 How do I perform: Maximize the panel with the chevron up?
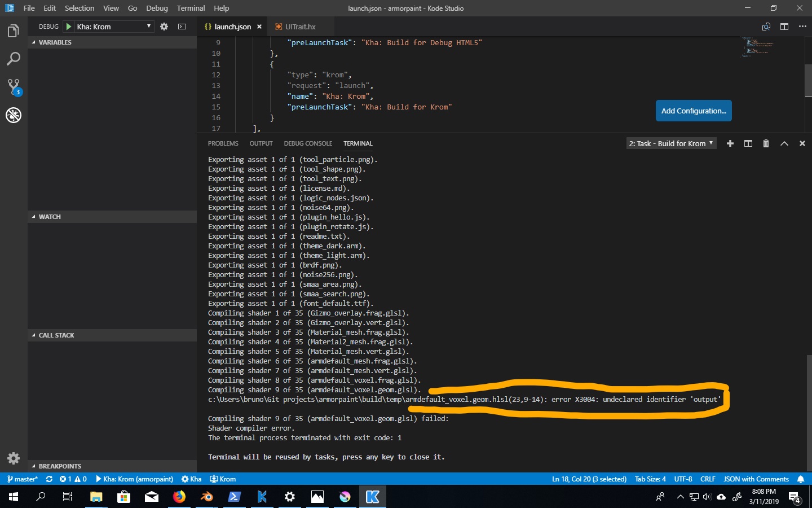pyautogui.click(x=784, y=143)
